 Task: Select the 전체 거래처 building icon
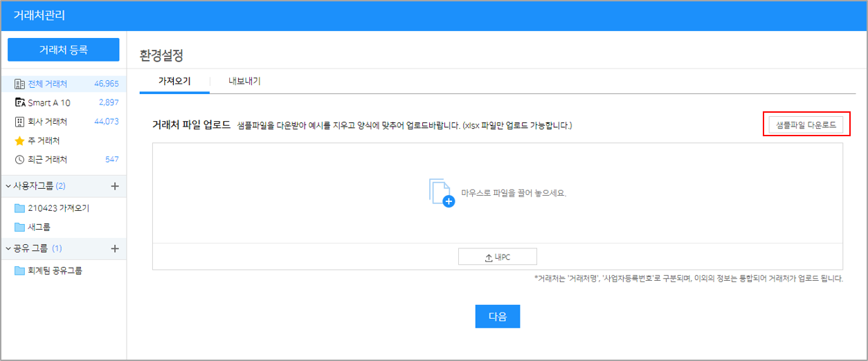tap(19, 84)
